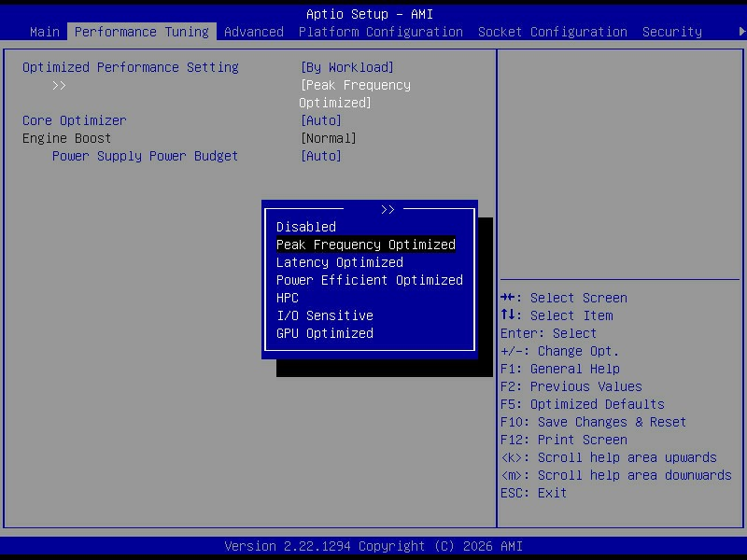This screenshot has width=747, height=560.
Task: Click the >> popup title
Action: click(388, 209)
